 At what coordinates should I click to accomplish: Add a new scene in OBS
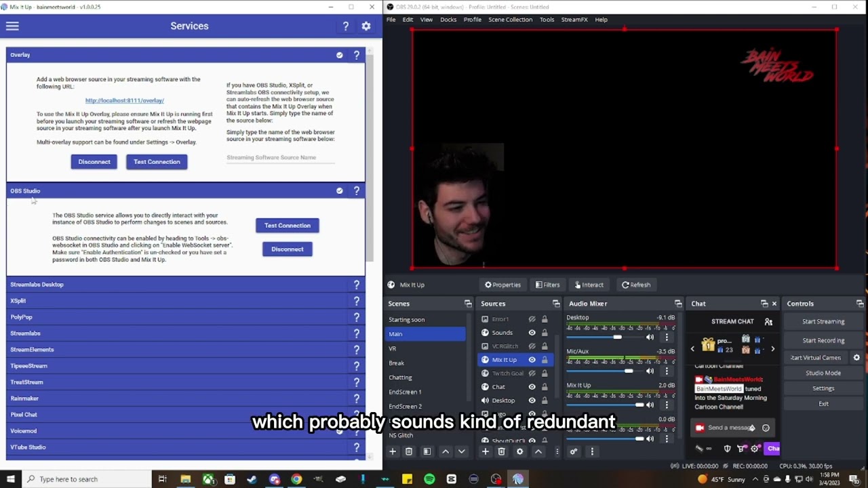click(x=392, y=451)
